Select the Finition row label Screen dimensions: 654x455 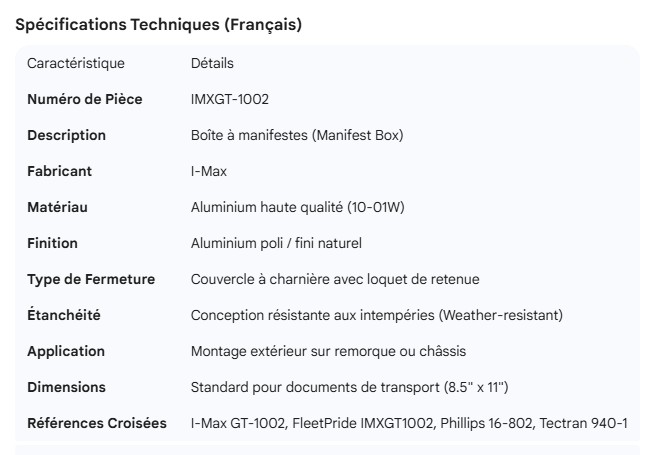[52, 243]
